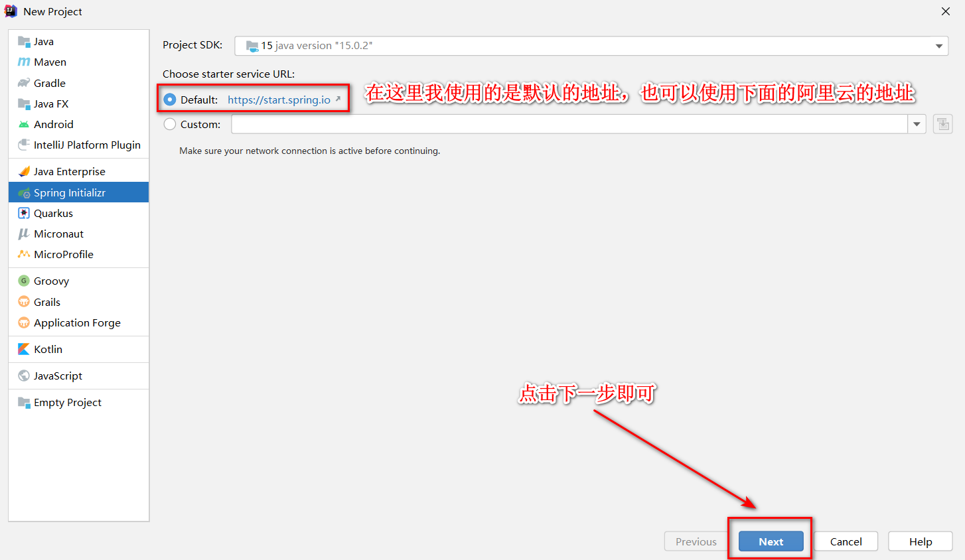This screenshot has height=560, width=965.
Task: Expand the Custom URL history dropdown arrow
Action: [917, 124]
